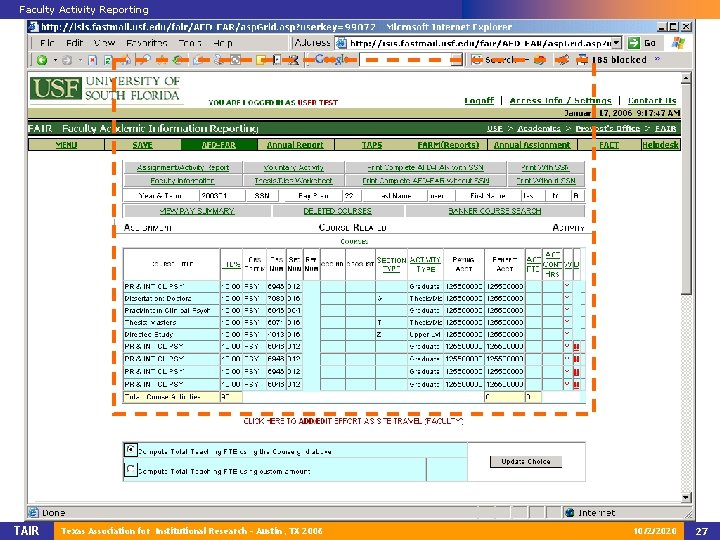The width and height of the screenshot is (720, 540).
Task: Sort by the ACTIVITY TYPE column header
Action: tap(425, 264)
